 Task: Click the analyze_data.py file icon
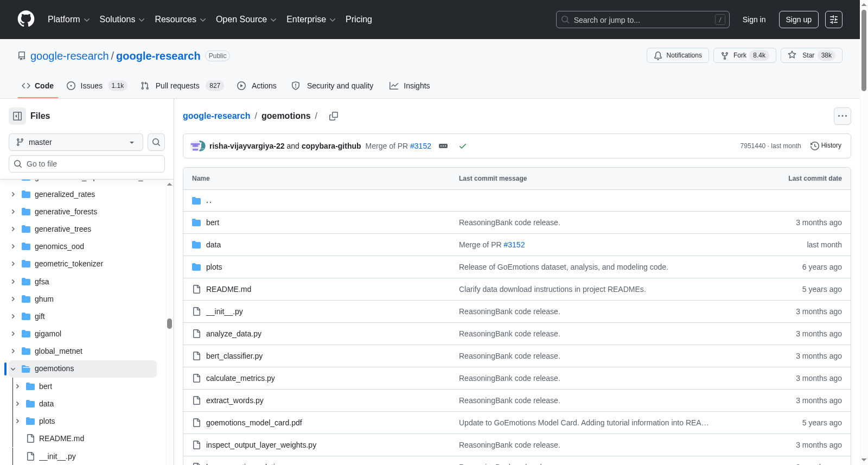196,334
